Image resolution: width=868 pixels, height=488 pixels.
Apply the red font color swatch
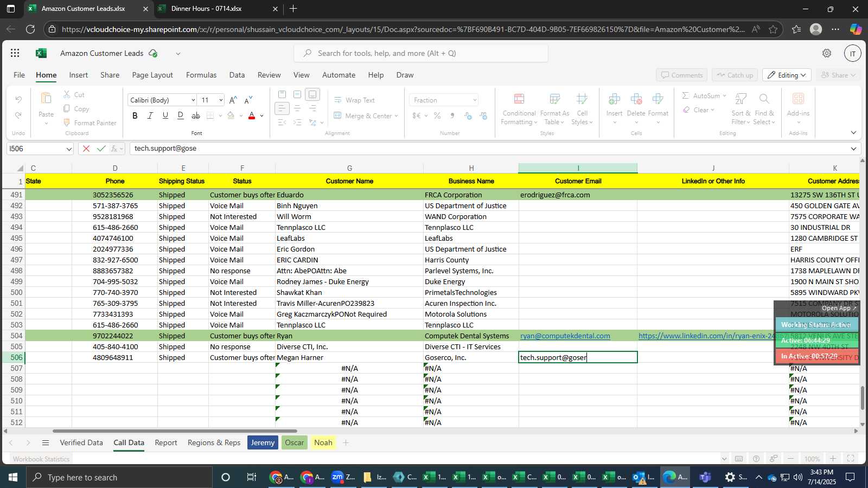tap(252, 115)
